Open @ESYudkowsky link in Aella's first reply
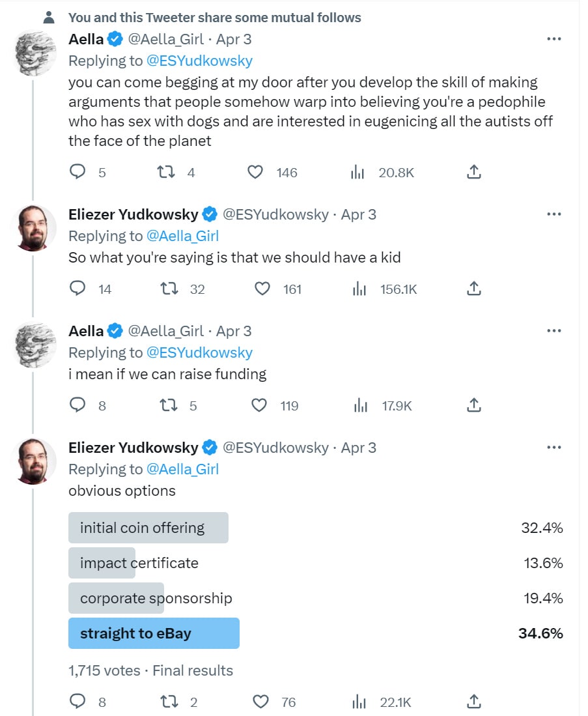 [x=199, y=61]
